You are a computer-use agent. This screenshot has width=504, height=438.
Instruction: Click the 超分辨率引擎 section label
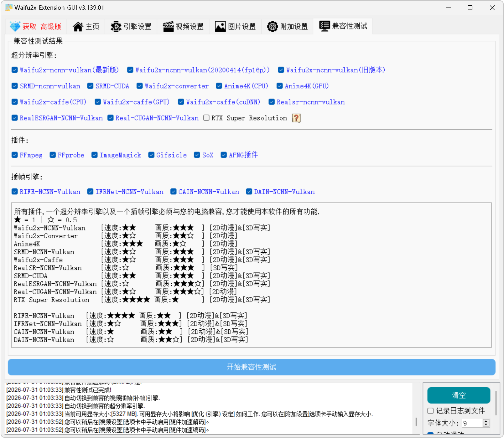34,55
